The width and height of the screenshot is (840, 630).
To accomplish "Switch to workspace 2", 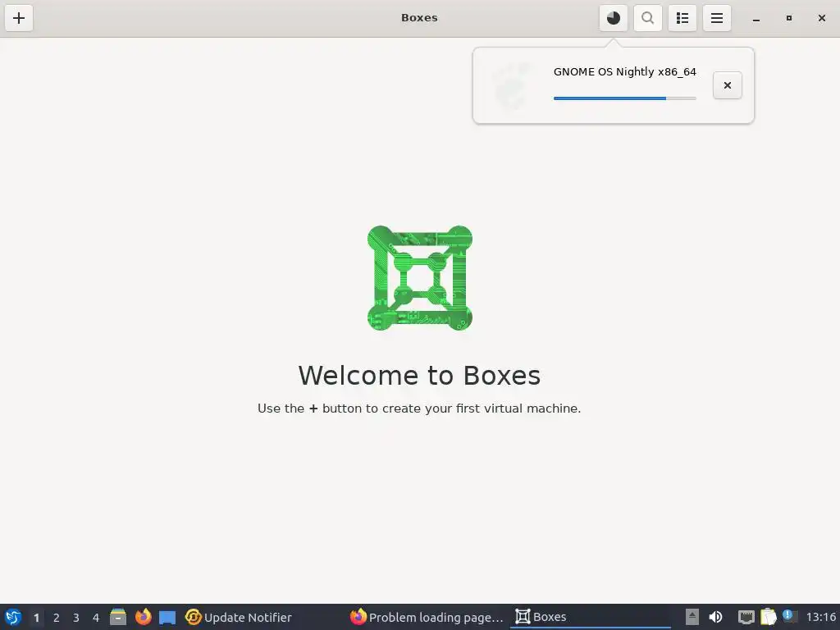I will click(x=57, y=618).
